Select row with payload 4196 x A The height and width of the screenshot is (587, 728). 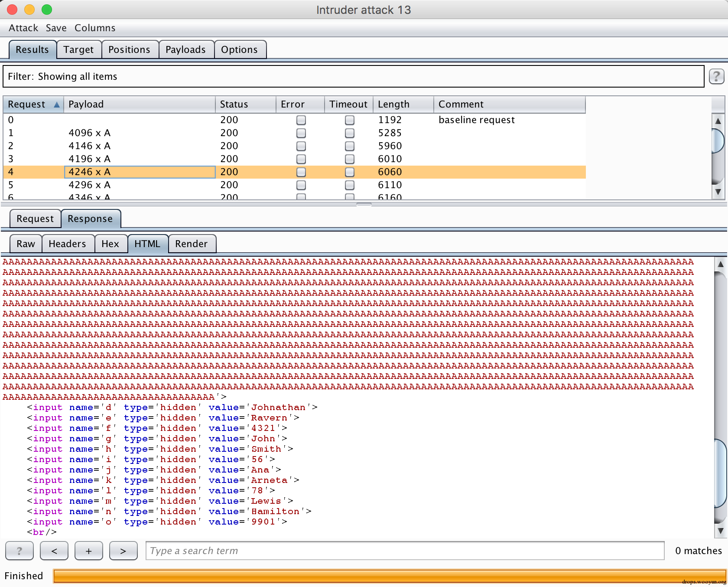pos(294,159)
